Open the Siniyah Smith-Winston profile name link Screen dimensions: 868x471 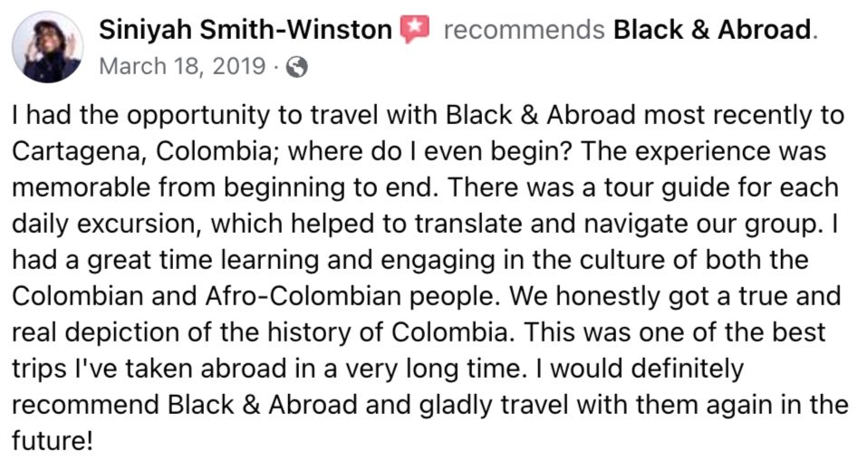(246, 29)
